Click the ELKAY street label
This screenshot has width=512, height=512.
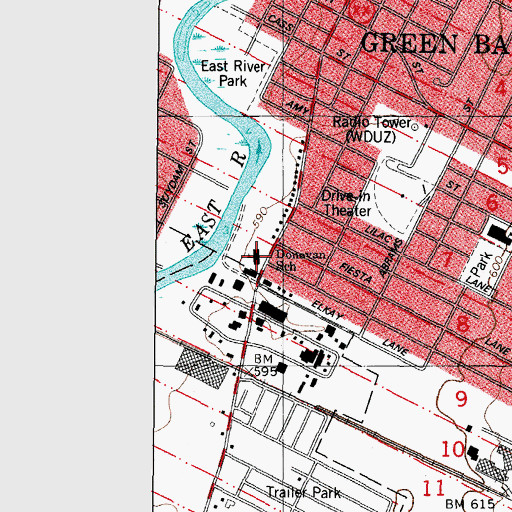click(327, 311)
